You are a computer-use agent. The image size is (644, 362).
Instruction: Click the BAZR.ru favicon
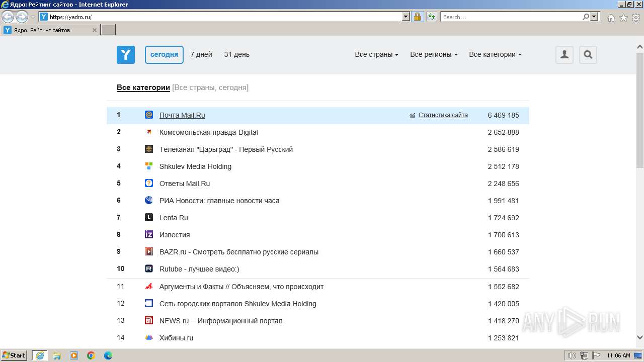pos(149,251)
